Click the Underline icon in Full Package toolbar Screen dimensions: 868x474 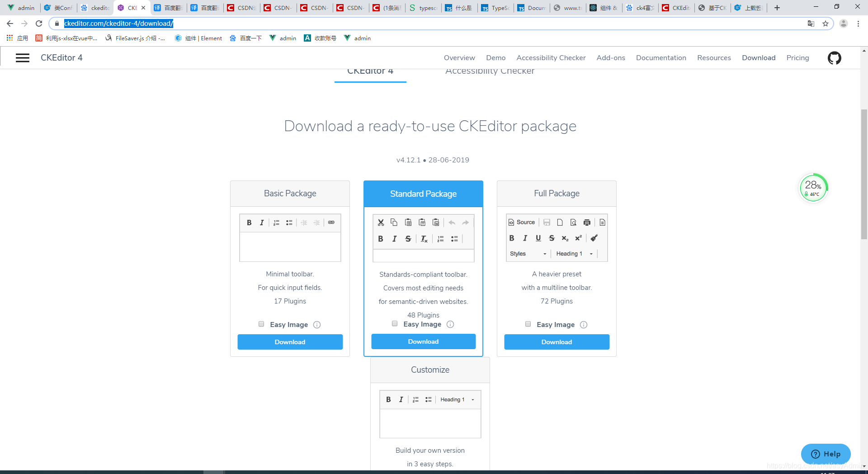pos(538,238)
